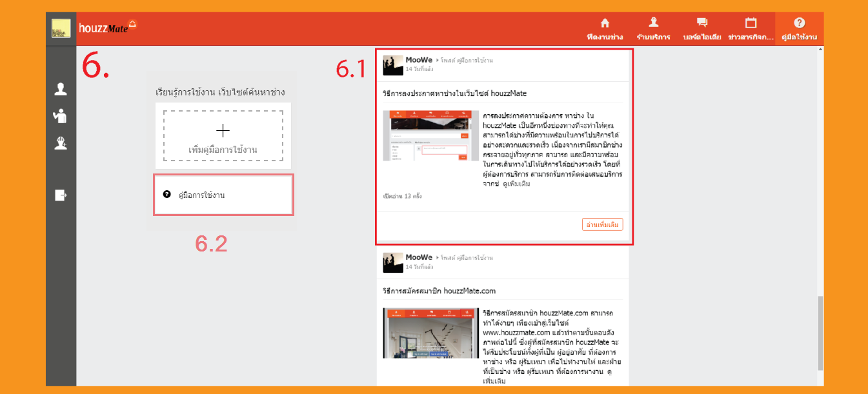The height and width of the screenshot is (394, 868).
Task: Click the scrollbar up arrow
Action: click(x=820, y=49)
